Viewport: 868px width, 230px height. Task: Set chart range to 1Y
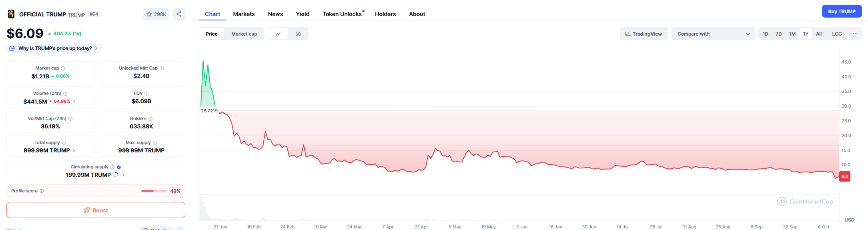tap(806, 34)
